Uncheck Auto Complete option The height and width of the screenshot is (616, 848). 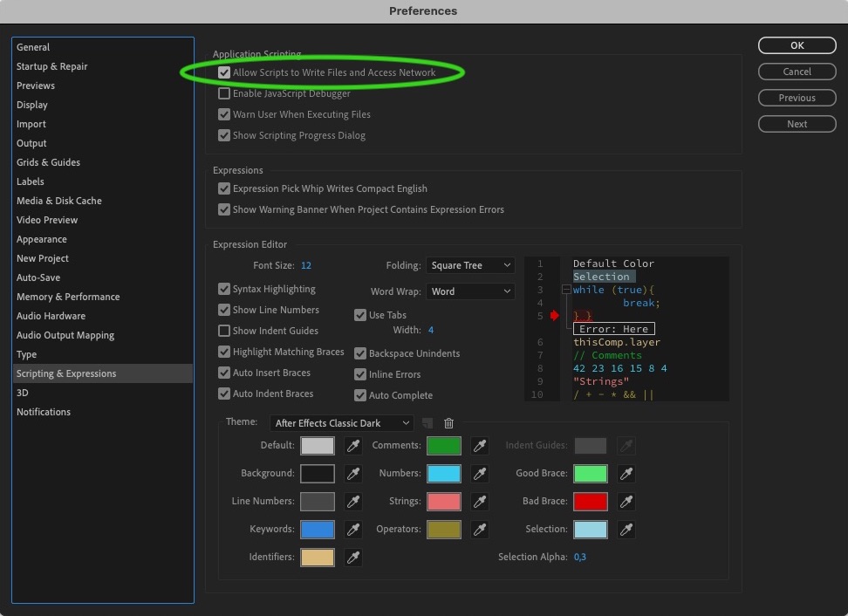click(x=360, y=395)
